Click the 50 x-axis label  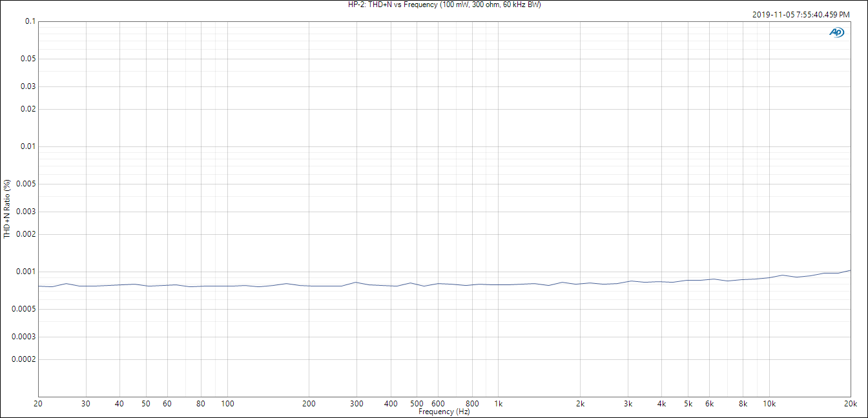point(146,404)
